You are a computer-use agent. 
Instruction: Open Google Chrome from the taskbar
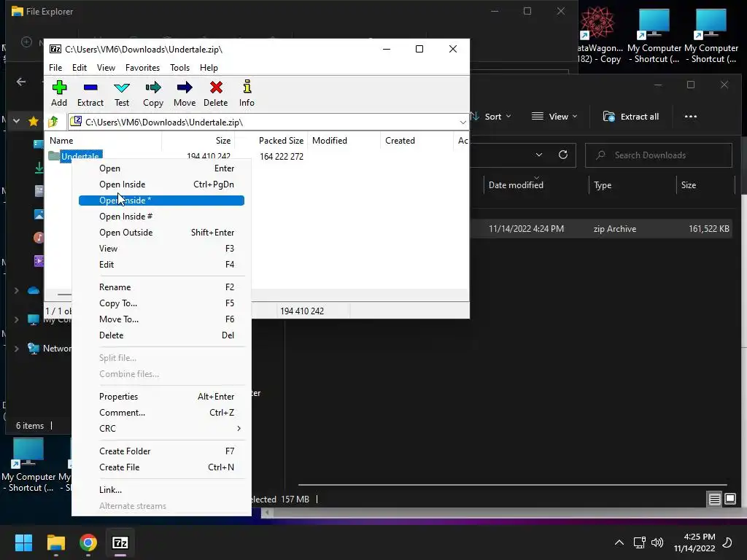(x=88, y=542)
